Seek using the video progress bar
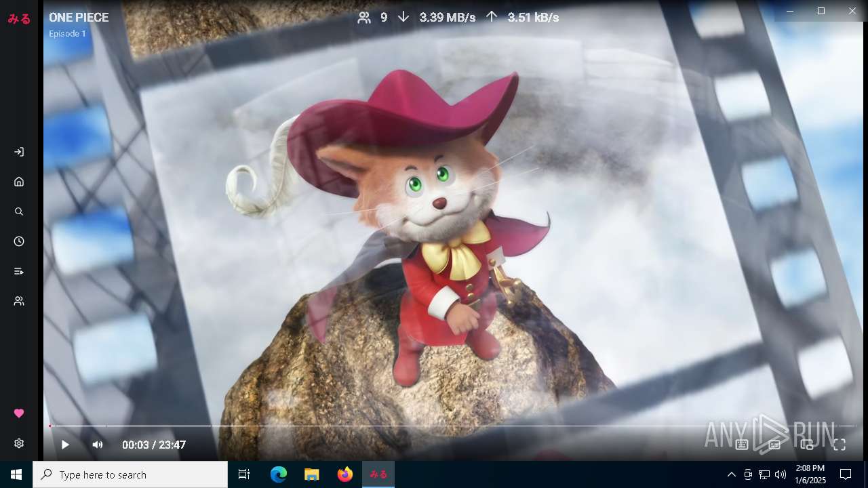Screen dimensions: 868x488 click(453, 426)
